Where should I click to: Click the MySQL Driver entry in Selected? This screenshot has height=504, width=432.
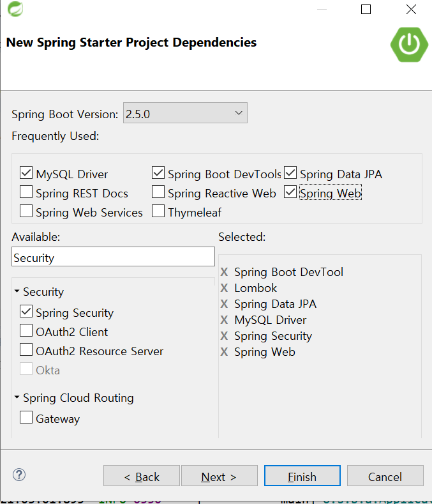click(x=270, y=320)
